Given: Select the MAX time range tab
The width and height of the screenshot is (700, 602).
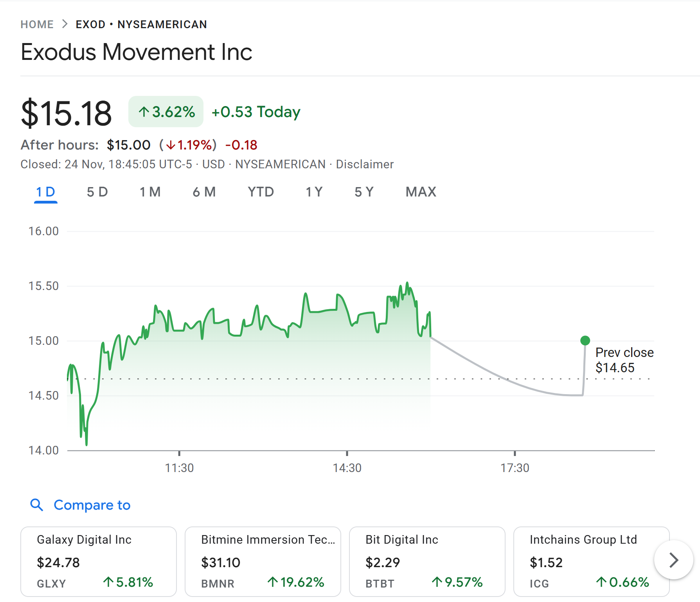Looking at the screenshot, I should [x=421, y=192].
